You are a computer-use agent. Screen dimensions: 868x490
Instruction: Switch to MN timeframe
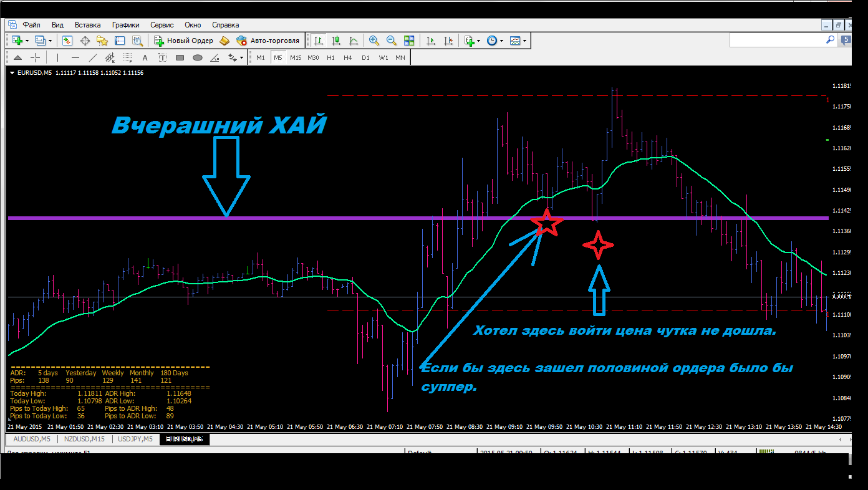[x=400, y=58]
